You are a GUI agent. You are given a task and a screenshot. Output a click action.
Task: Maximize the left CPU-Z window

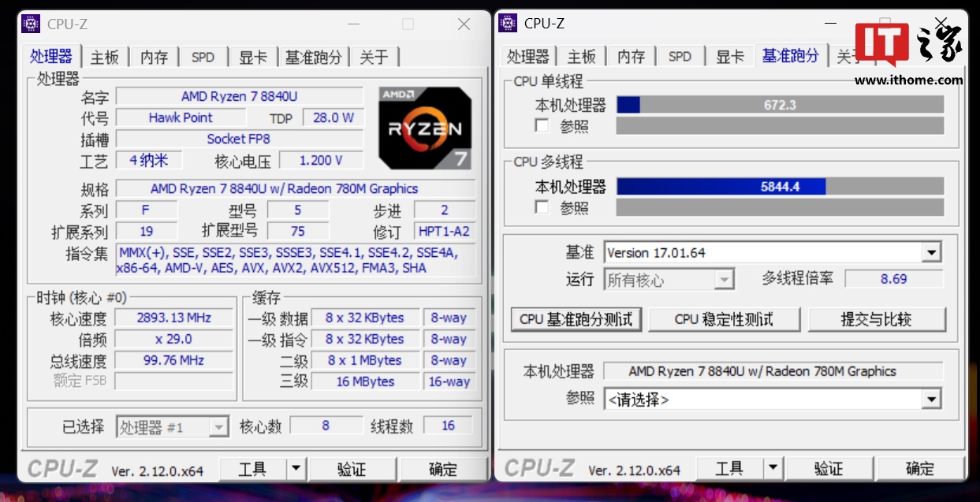coord(408,24)
